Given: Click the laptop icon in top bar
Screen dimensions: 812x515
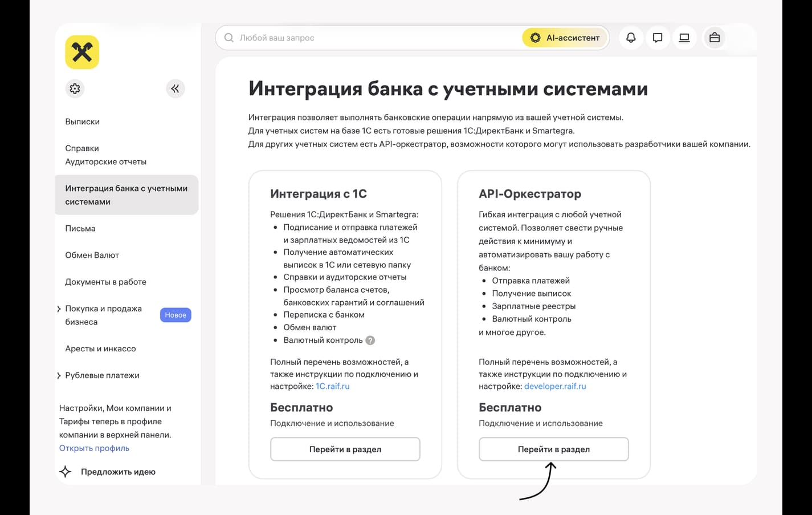Looking at the screenshot, I should pos(684,38).
